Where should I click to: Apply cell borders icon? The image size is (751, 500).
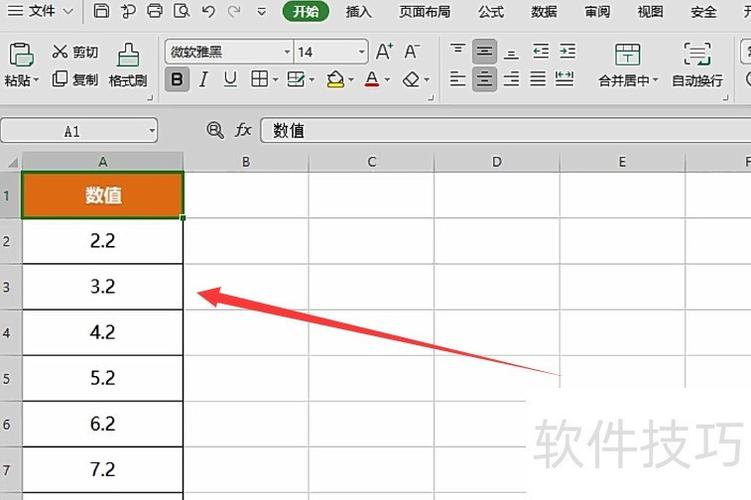click(x=259, y=80)
